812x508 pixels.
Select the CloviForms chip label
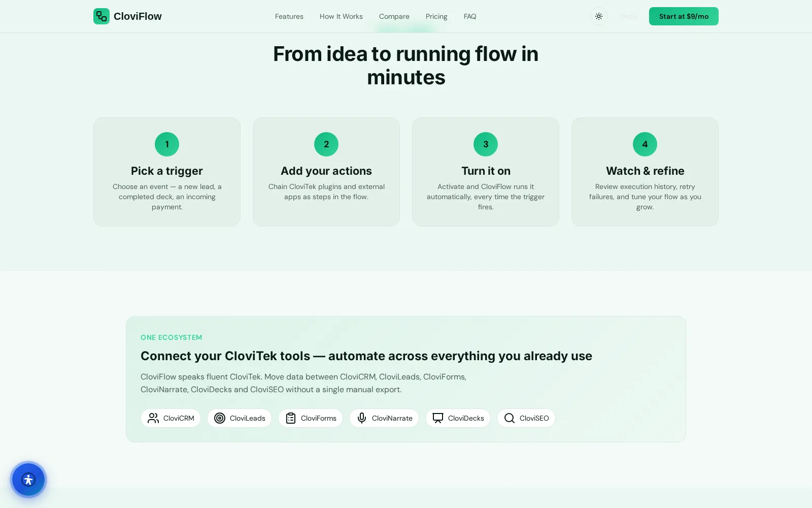point(319,418)
